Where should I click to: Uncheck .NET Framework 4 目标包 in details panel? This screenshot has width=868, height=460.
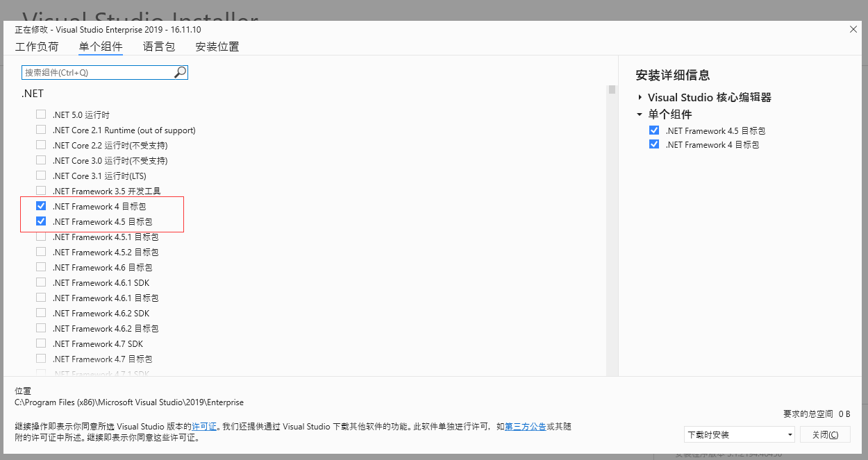tap(653, 144)
